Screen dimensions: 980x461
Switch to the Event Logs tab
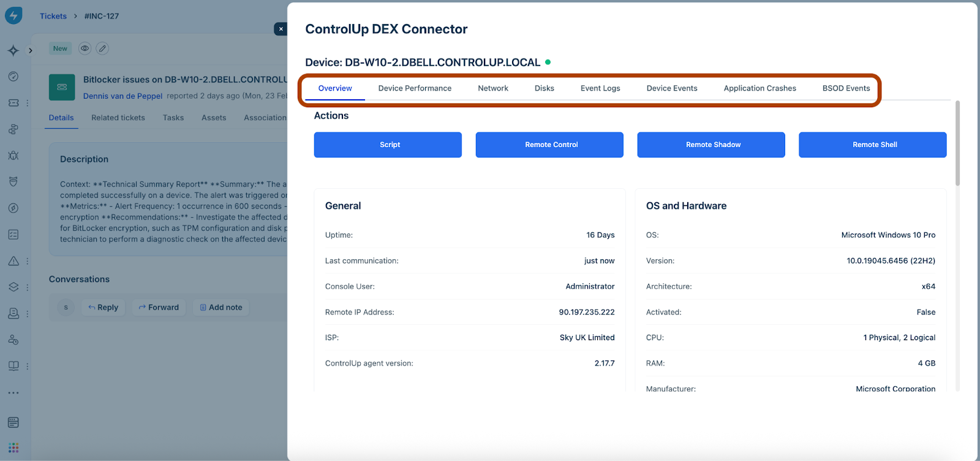(600, 88)
